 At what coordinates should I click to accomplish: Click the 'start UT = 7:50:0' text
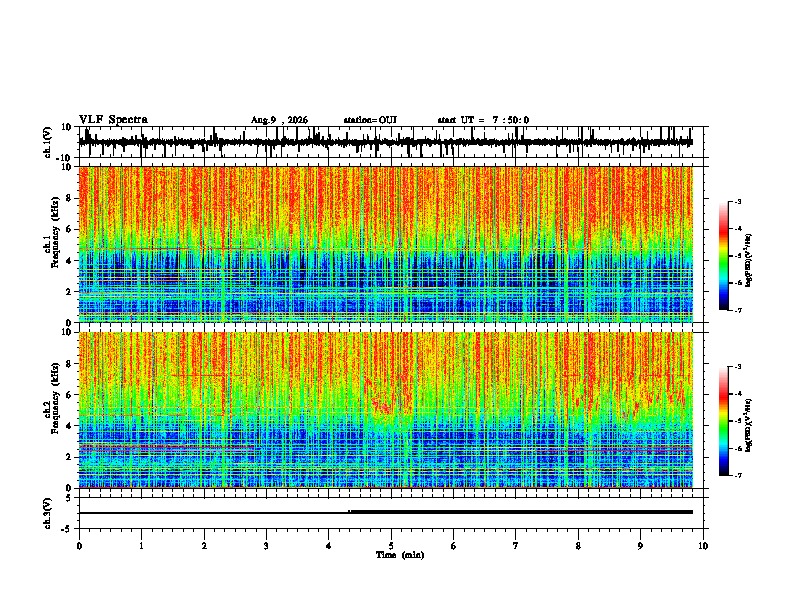(x=483, y=120)
